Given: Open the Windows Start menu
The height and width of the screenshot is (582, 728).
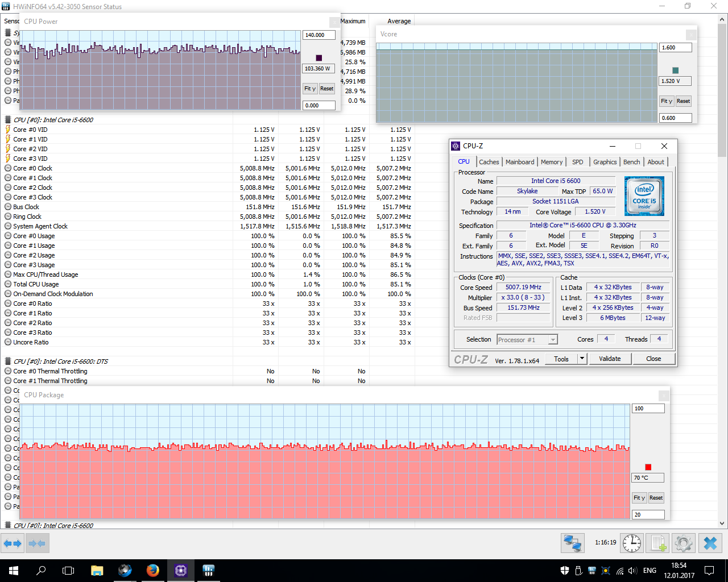Looking at the screenshot, I should pyautogui.click(x=14, y=571).
